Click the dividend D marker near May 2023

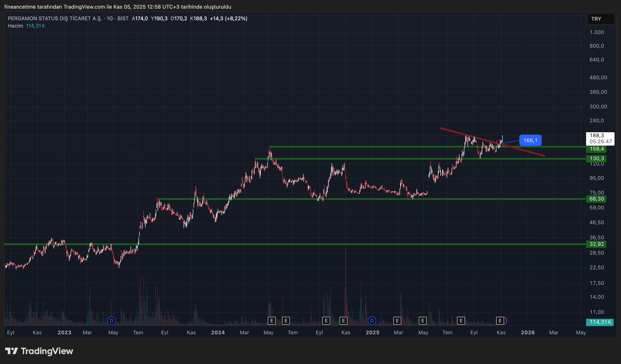[x=112, y=321]
